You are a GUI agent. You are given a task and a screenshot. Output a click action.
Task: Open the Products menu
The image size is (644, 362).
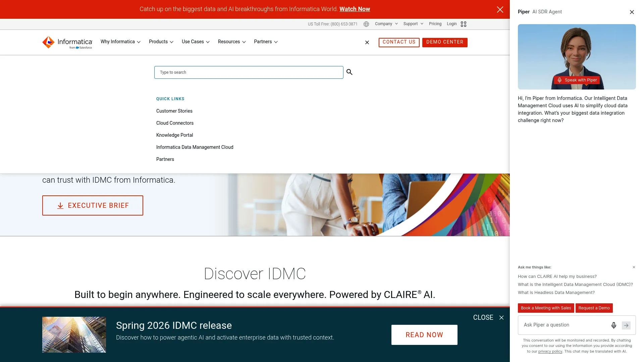(161, 42)
